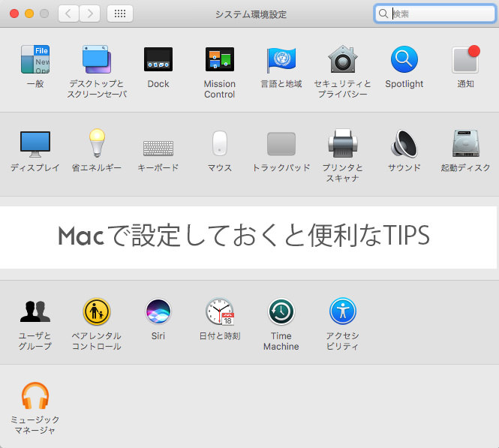Open サウンド speaker icon
This screenshot has width=499, height=448.
(x=404, y=144)
